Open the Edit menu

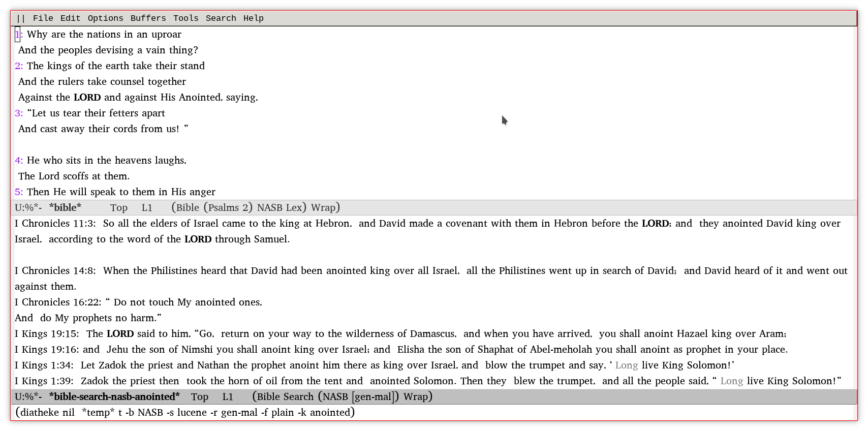[x=70, y=18]
